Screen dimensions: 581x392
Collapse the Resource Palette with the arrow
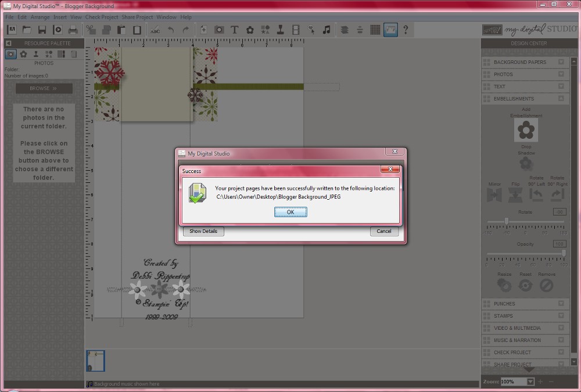click(x=9, y=44)
